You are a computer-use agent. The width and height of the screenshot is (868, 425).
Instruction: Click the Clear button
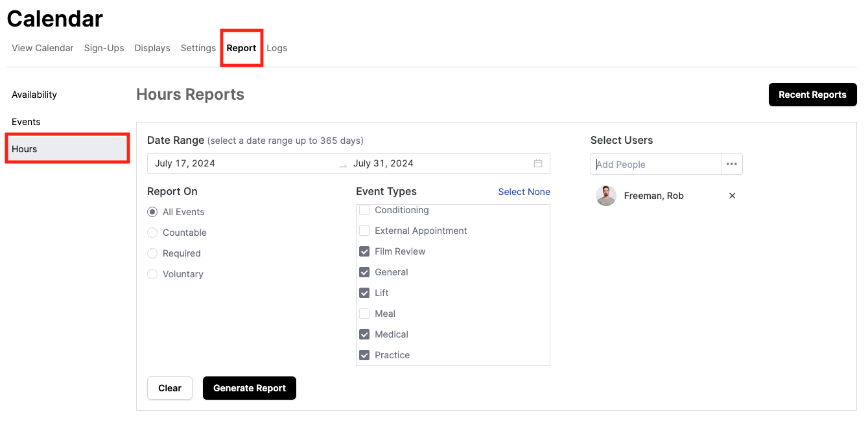click(170, 388)
